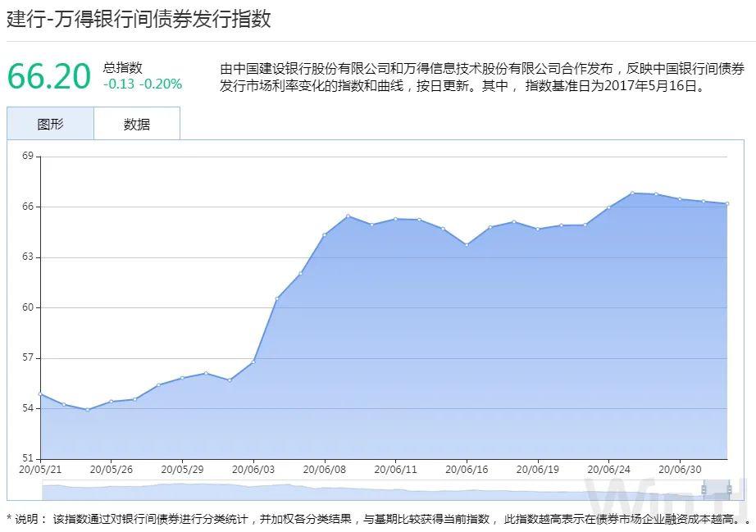Click the peak data point near 20/06/24
756x532 pixels.
click(632, 193)
